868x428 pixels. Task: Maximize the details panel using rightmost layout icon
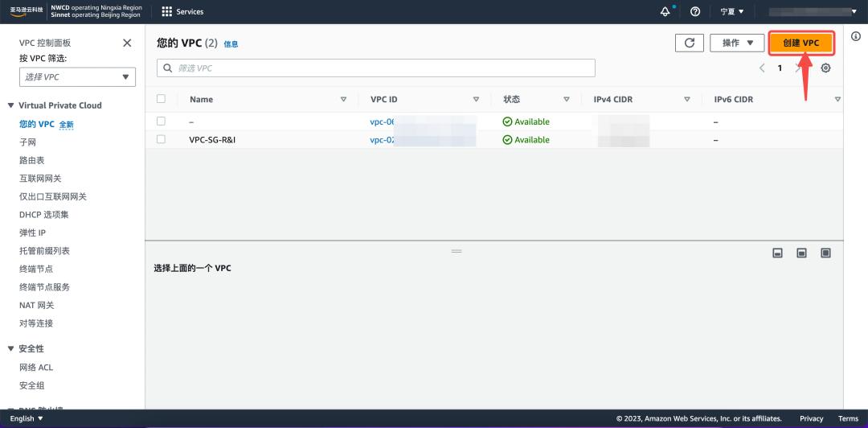[x=825, y=253]
